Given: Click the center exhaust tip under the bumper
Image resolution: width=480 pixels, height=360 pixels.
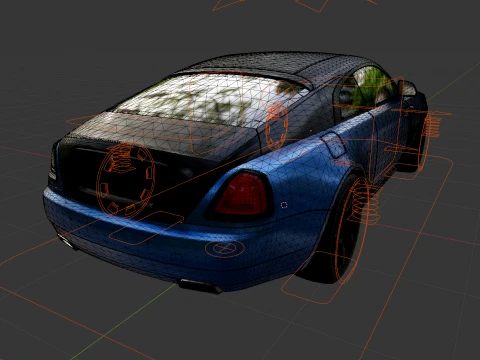Looking at the screenshot, I should 200,286.
